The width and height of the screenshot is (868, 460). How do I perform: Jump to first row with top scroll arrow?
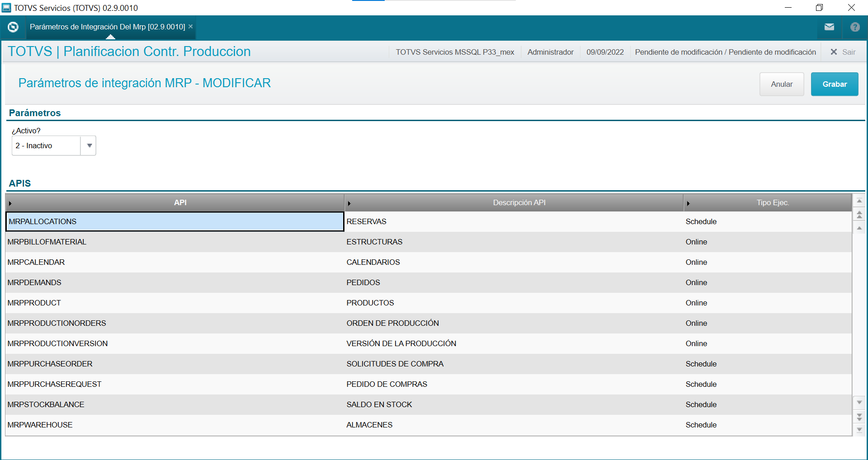pos(859,201)
